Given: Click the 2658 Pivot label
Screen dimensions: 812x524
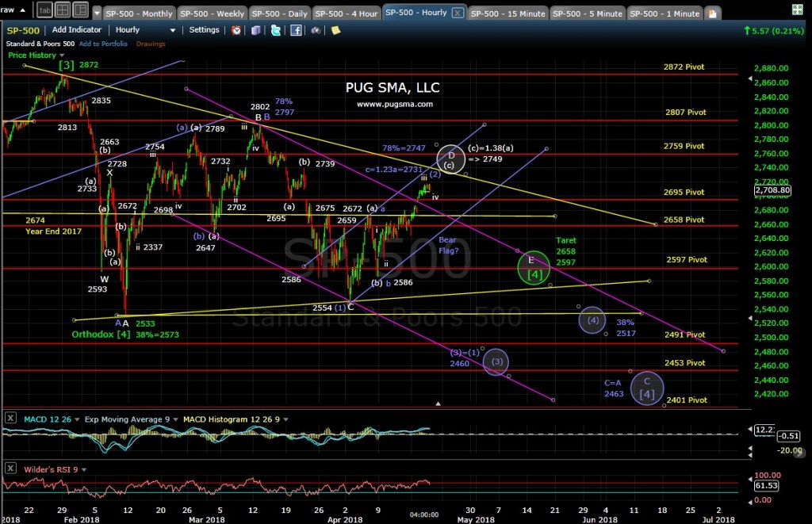Looking at the screenshot, I should click(684, 220).
